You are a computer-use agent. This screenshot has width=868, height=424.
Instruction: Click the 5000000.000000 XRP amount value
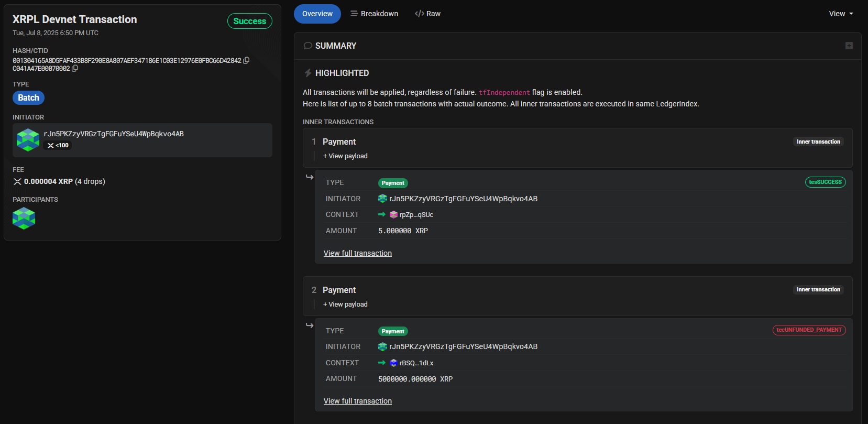click(415, 379)
